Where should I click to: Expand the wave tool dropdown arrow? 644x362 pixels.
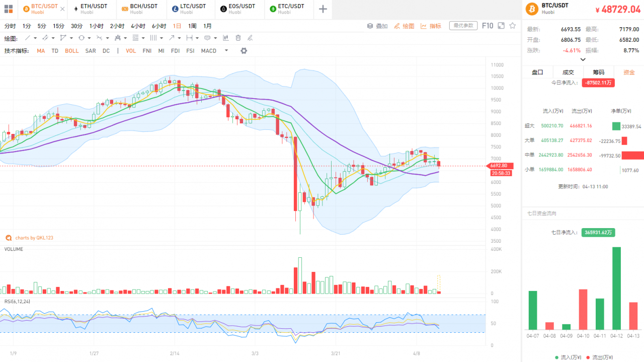coord(108,38)
